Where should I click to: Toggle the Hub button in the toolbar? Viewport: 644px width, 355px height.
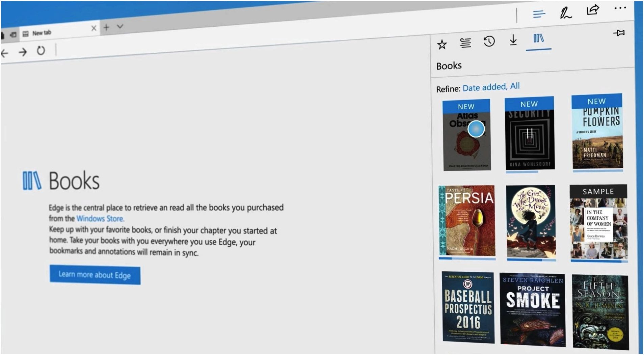coord(539,14)
